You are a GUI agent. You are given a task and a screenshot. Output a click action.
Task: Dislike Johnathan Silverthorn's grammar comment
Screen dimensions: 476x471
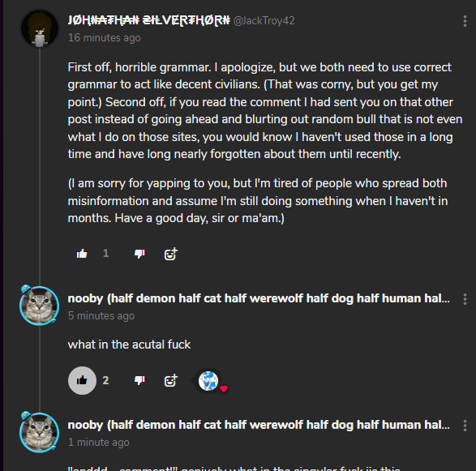click(x=139, y=254)
